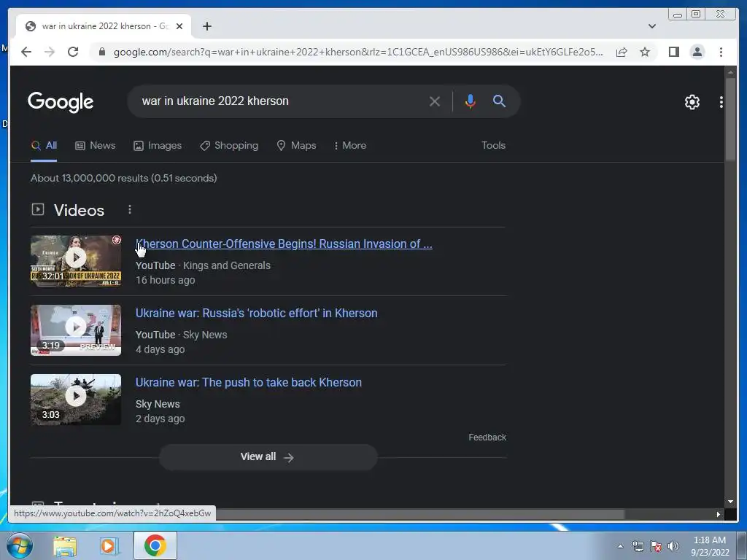747x560 pixels.
Task: Open the search Tools options
Action: [x=493, y=145]
